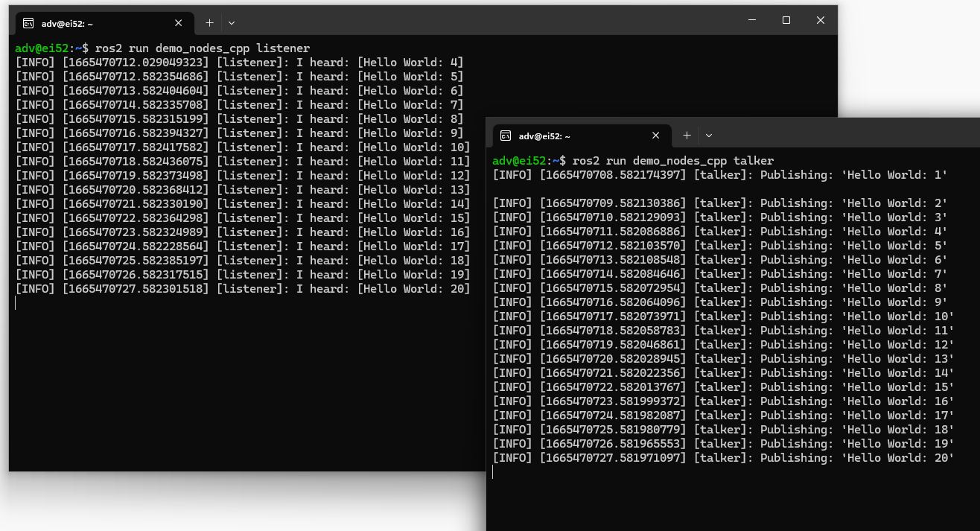Click the blinking cursor in the talker terminal
The image size is (980, 531).
coord(493,472)
